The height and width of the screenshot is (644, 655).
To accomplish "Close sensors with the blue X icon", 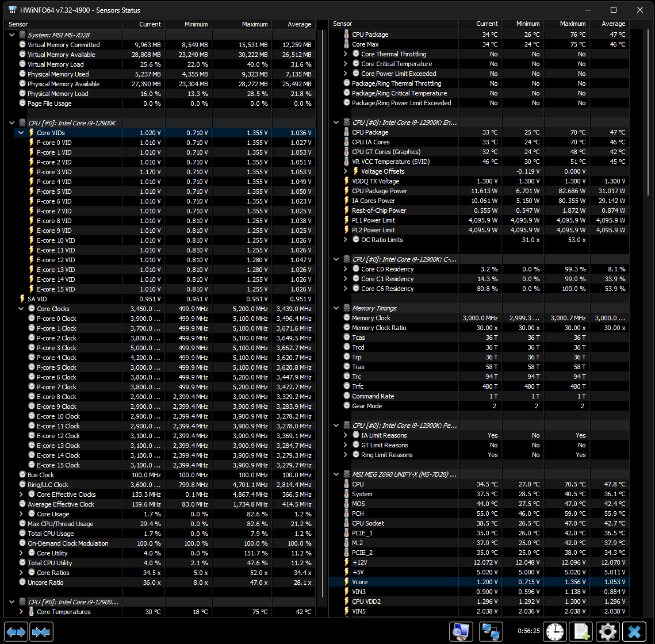I will coord(634,631).
